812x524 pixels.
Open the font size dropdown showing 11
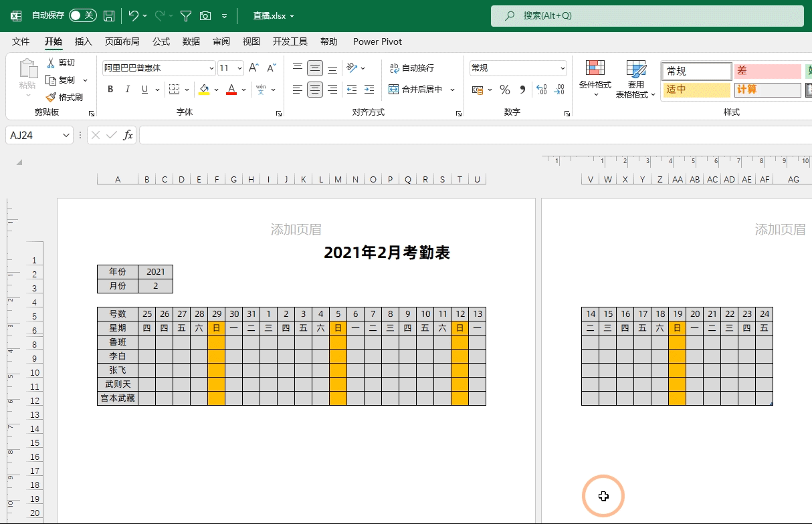(x=240, y=68)
